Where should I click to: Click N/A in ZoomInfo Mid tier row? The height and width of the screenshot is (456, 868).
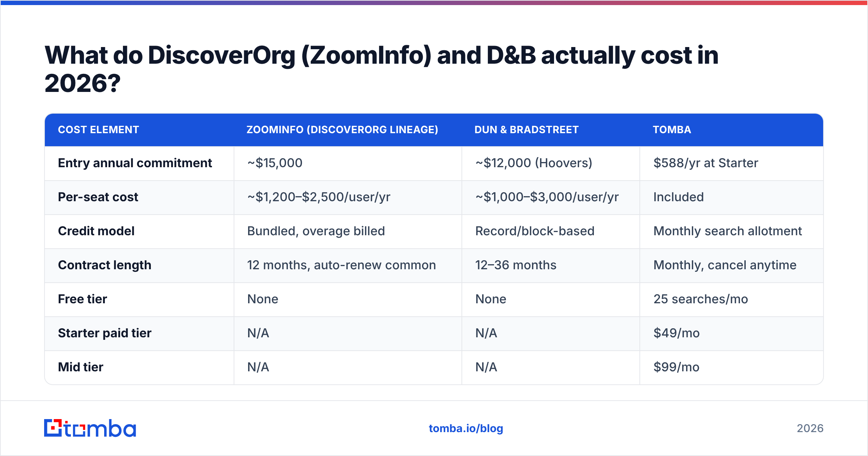tap(258, 367)
